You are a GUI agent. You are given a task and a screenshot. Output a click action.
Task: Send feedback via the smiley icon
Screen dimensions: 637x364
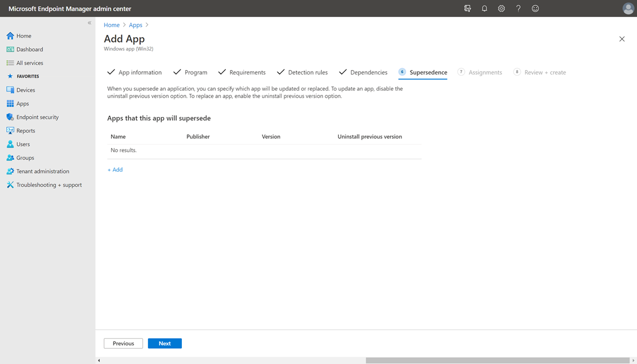tap(535, 8)
